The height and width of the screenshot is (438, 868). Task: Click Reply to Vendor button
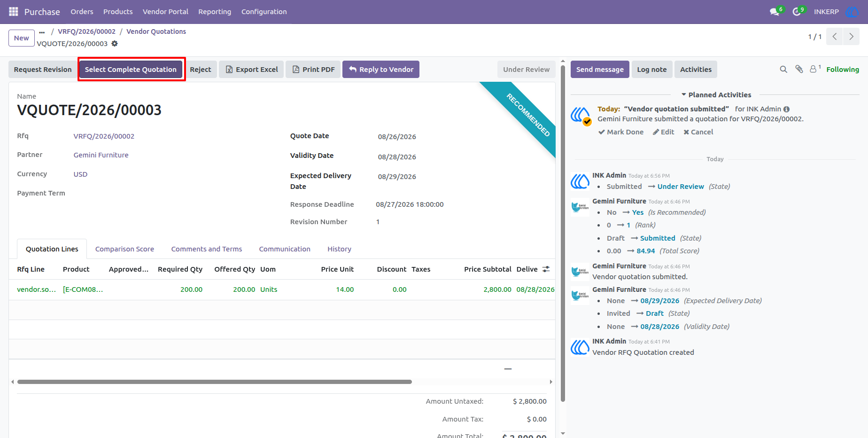(x=381, y=70)
